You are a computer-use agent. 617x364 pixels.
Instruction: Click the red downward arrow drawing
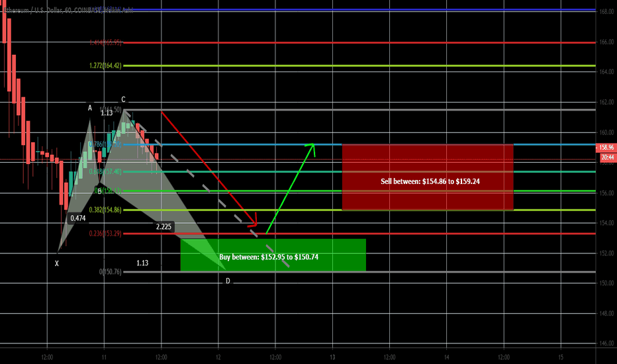209,169
